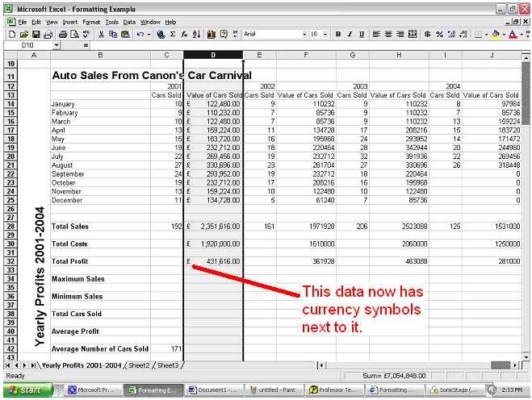Switch to the Sheet2 tab
The image size is (532, 400).
point(139,365)
